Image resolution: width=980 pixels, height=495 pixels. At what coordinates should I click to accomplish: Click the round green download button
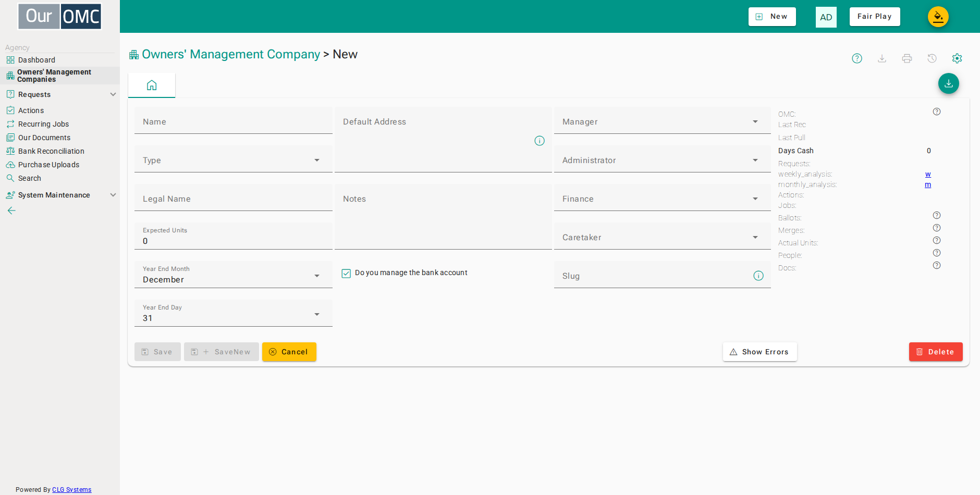coord(949,83)
